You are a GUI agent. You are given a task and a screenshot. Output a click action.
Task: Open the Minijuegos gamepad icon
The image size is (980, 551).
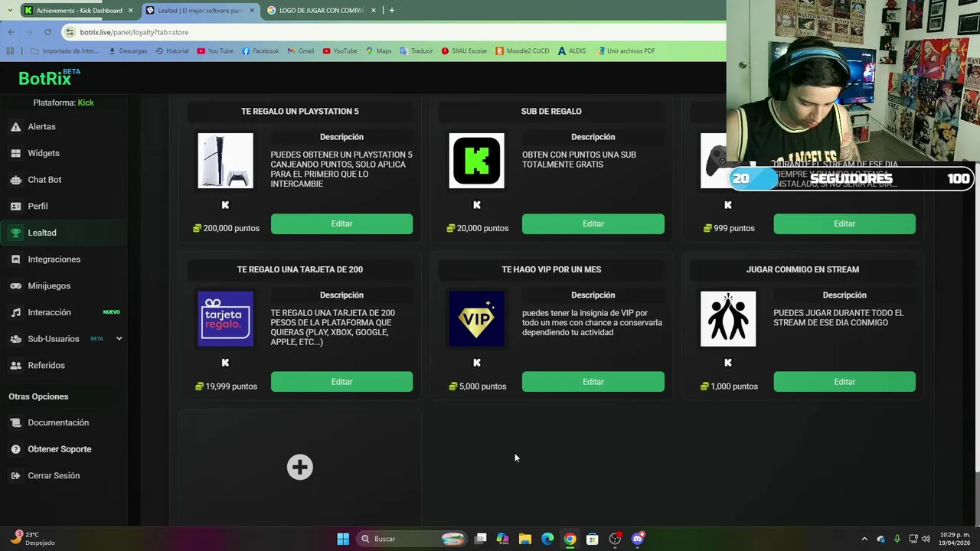(15, 286)
